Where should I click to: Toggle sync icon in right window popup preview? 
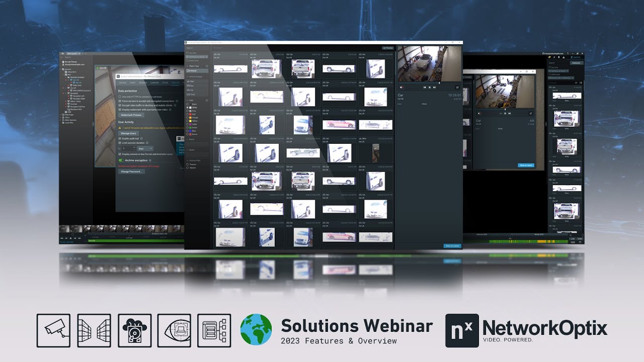530,113
